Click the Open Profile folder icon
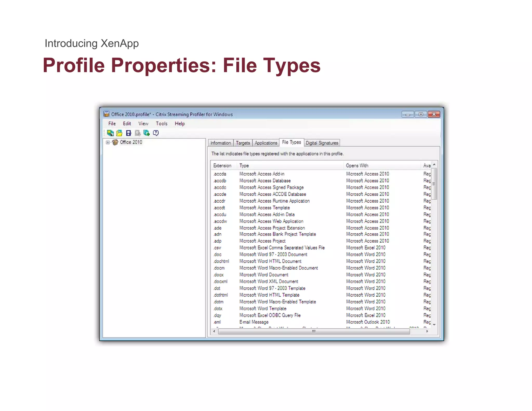Image resolution: width=532 pixels, height=411 pixels. [x=119, y=133]
